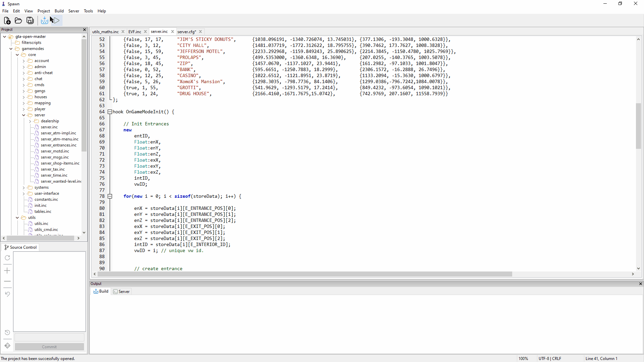The image size is (644, 362).
Task: Open the Edit menu
Action: coord(16,11)
